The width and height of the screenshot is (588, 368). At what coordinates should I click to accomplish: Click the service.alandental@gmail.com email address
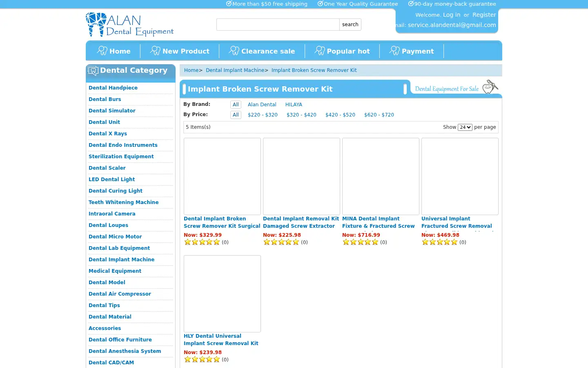tap(452, 25)
